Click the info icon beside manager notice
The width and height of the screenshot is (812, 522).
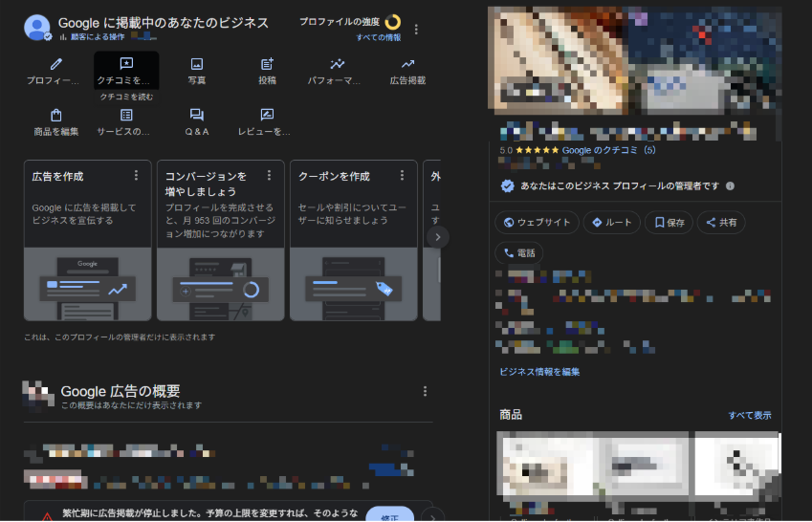point(730,185)
